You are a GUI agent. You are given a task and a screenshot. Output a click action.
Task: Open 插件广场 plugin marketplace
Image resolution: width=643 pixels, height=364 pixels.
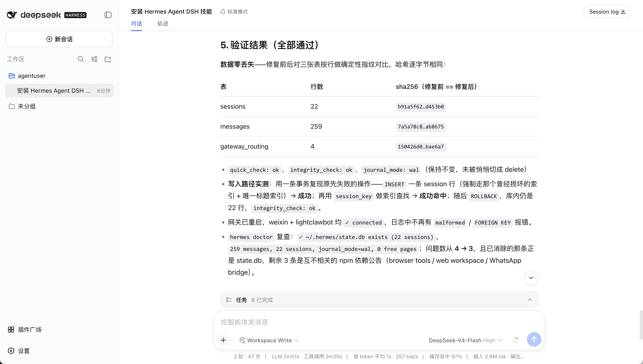pyautogui.click(x=25, y=330)
